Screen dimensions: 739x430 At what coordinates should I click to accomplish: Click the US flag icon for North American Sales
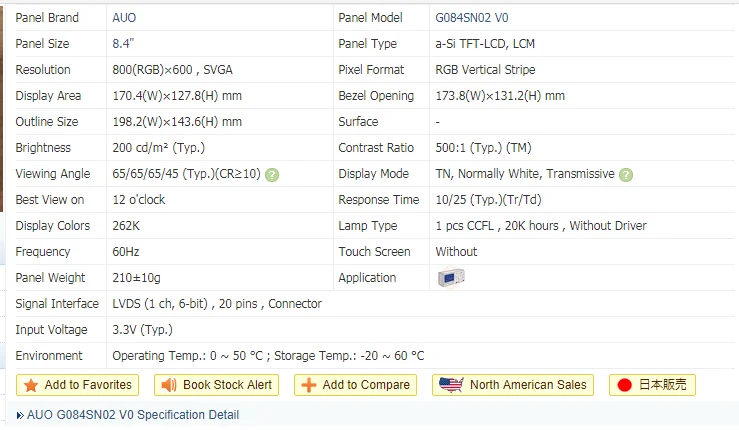pyautogui.click(x=451, y=385)
